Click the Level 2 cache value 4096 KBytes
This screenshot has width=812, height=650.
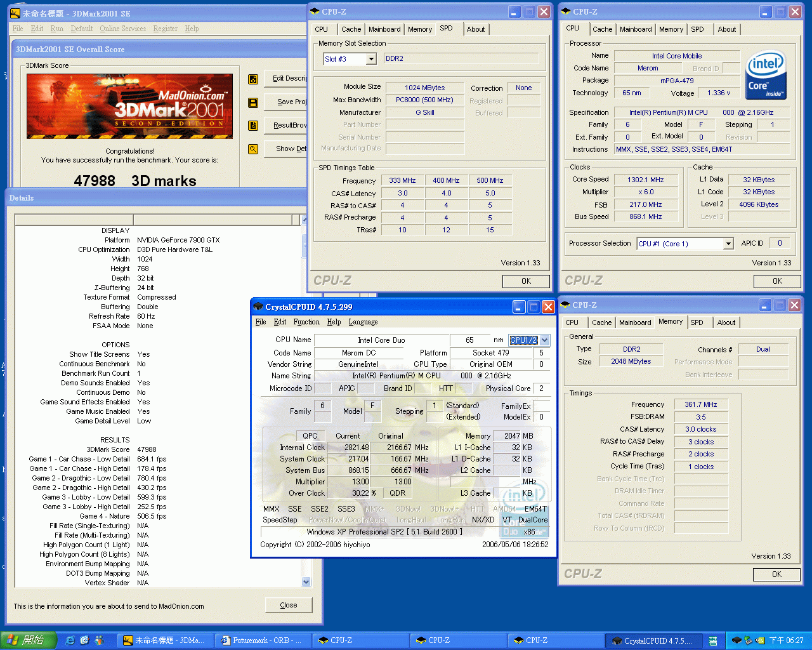click(759, 204)
